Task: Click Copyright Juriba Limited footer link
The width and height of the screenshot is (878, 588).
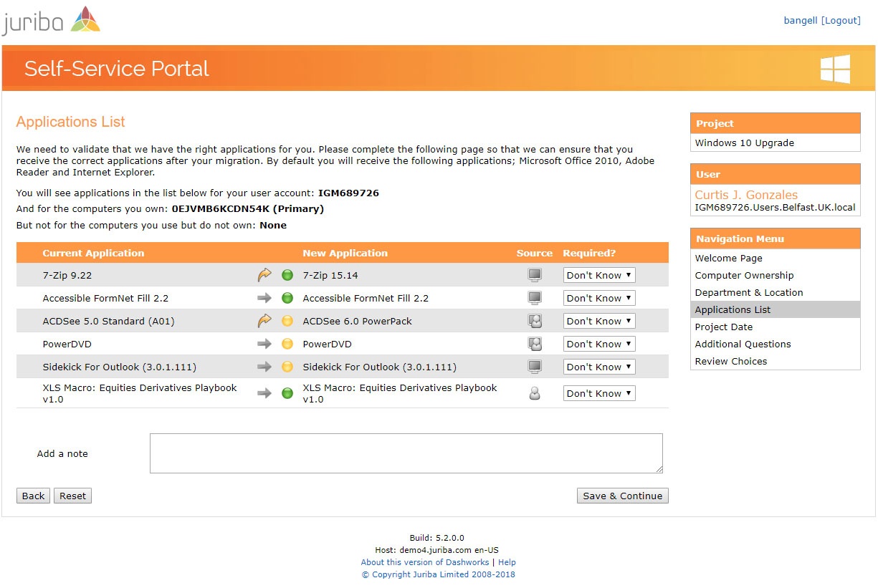Action: click(x=438, y=574)
